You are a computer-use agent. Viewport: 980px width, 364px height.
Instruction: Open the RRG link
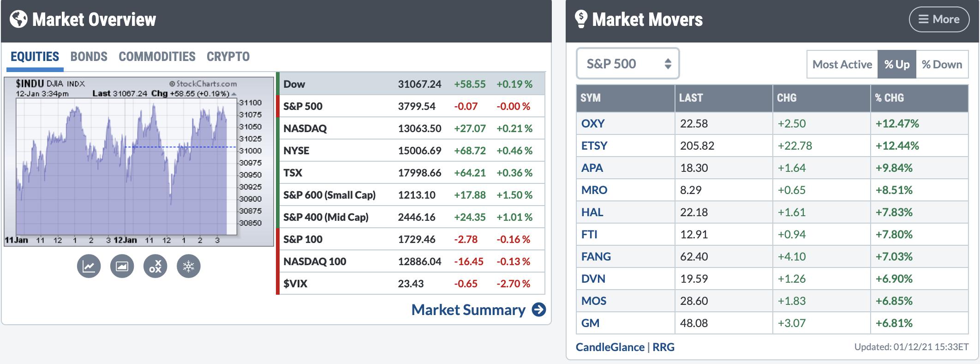(663, 347)
